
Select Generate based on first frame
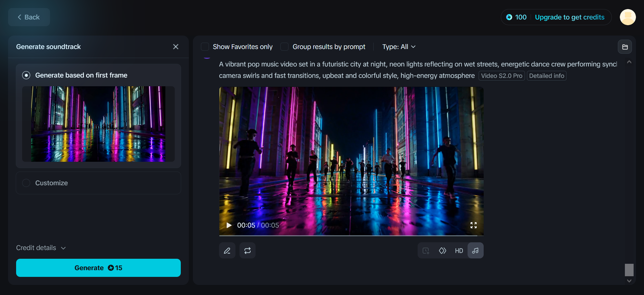26,75
